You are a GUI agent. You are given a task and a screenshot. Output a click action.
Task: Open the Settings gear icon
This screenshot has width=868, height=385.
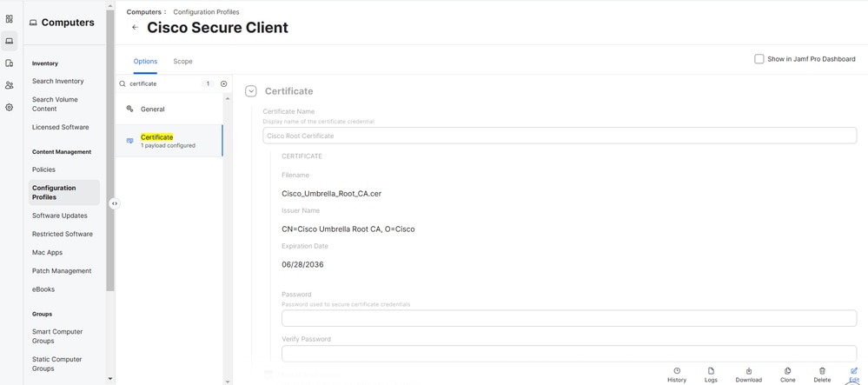[10, 108]
